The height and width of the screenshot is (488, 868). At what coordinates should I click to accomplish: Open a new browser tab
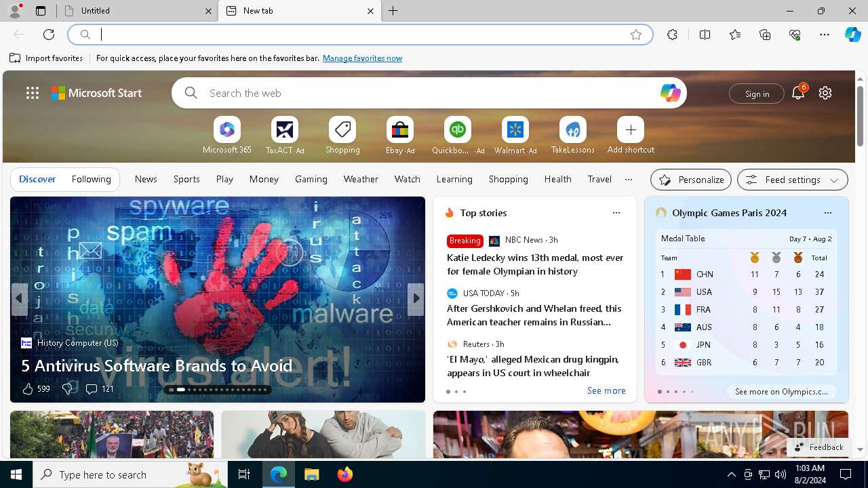coord(393,11)
